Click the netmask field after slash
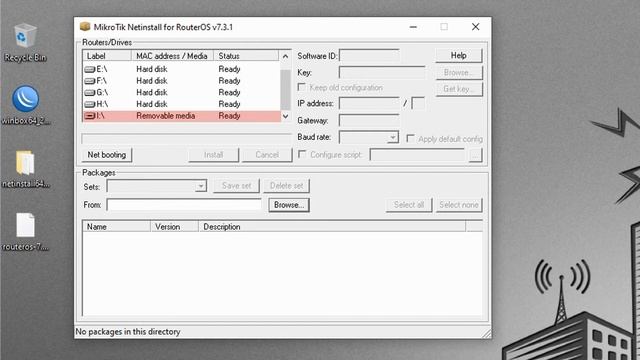Image resolution: width=640 pixels, height=360 pixels. pyautogui.click(x=418, y=103)
